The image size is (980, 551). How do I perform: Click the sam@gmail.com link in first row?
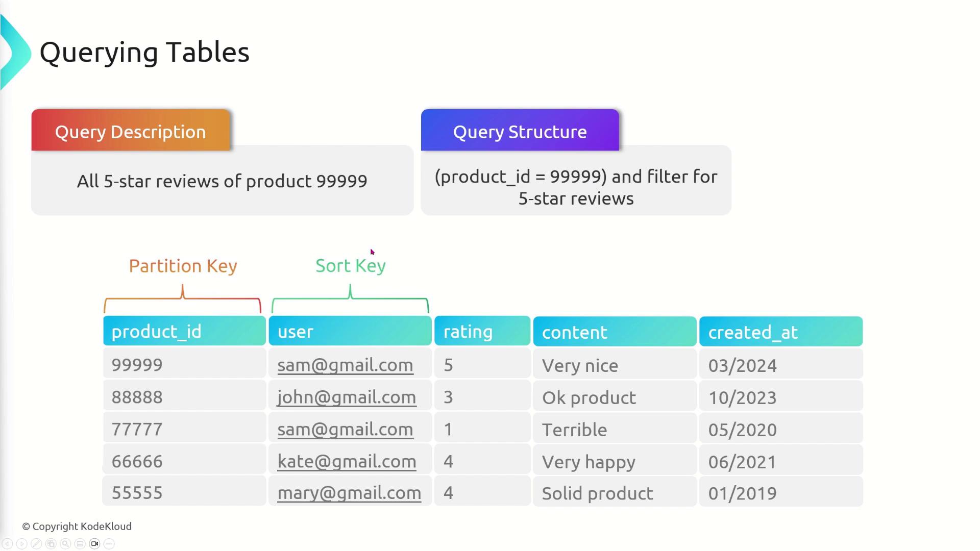coord(345,365)
